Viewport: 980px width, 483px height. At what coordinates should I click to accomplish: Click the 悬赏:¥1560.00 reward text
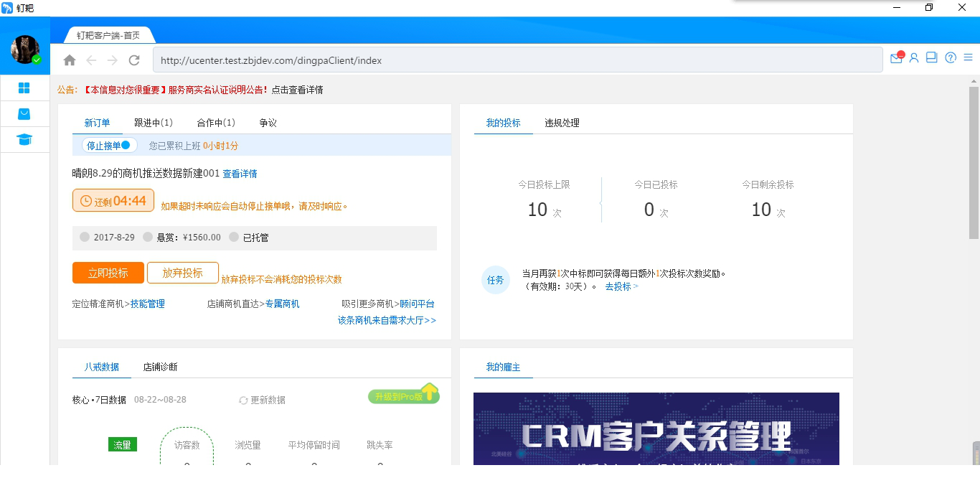click(x=189, y=238)
